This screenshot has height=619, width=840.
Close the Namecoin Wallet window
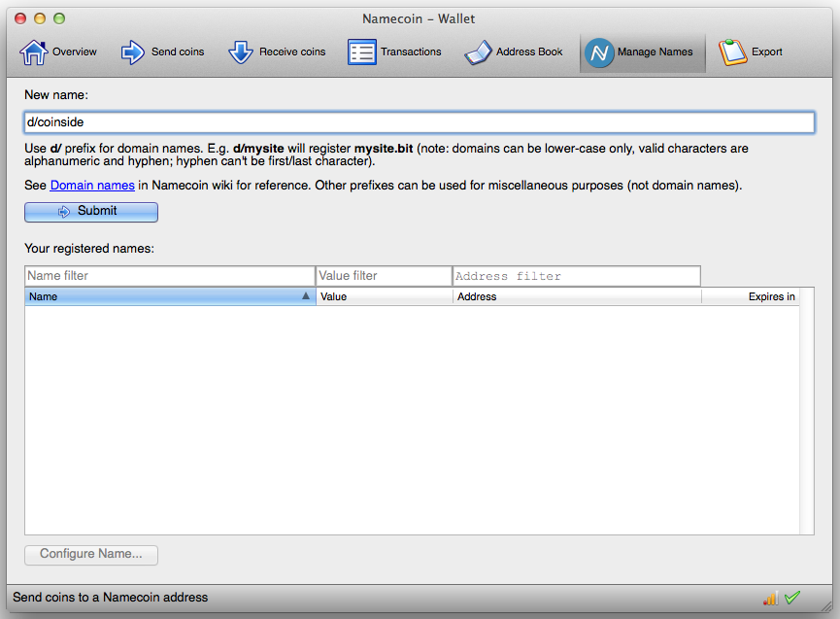pos(20,18)
